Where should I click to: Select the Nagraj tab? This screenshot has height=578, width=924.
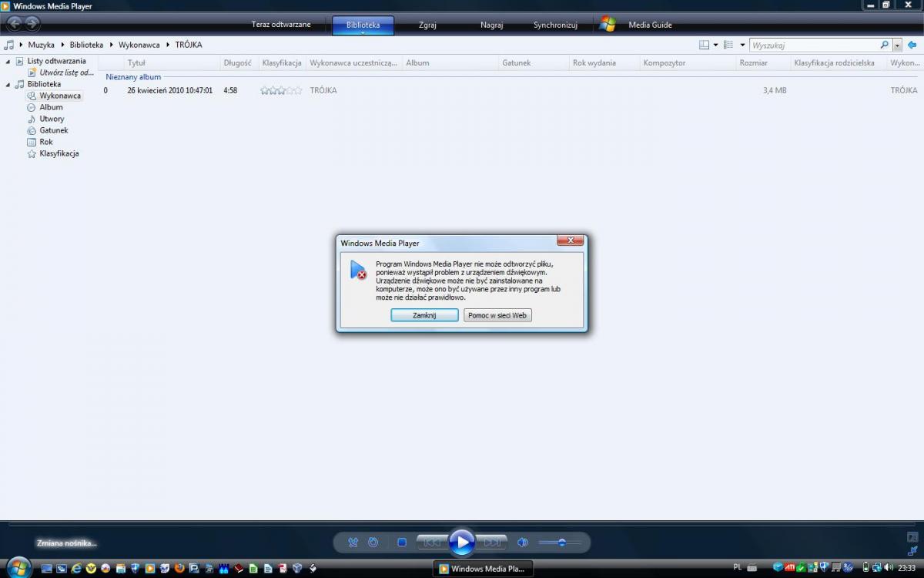click(x=491, y=25)
